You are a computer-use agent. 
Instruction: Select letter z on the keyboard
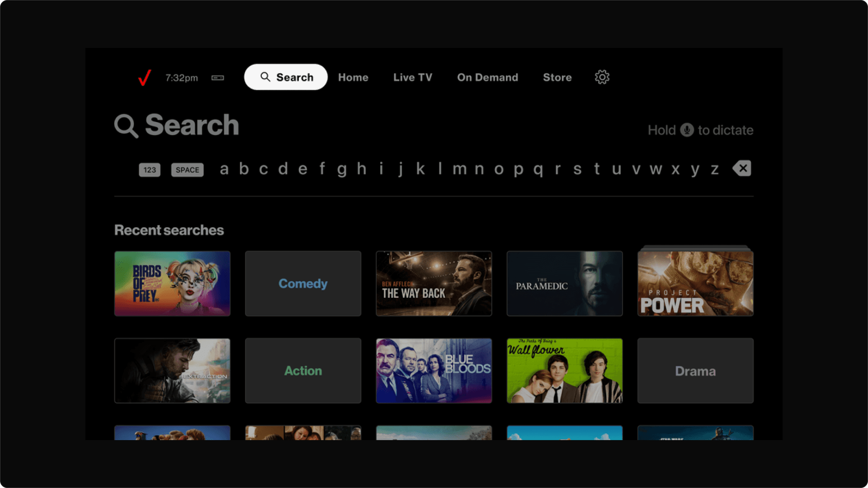click(715, 169)
